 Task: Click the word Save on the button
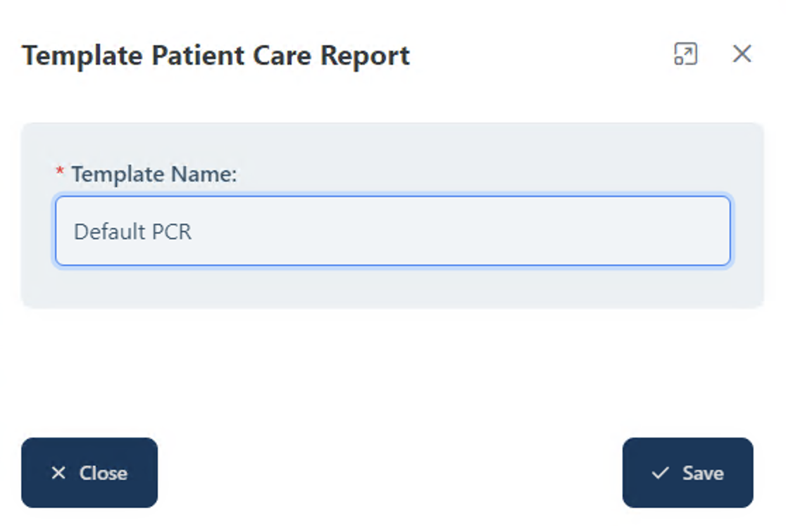point(702,473)
